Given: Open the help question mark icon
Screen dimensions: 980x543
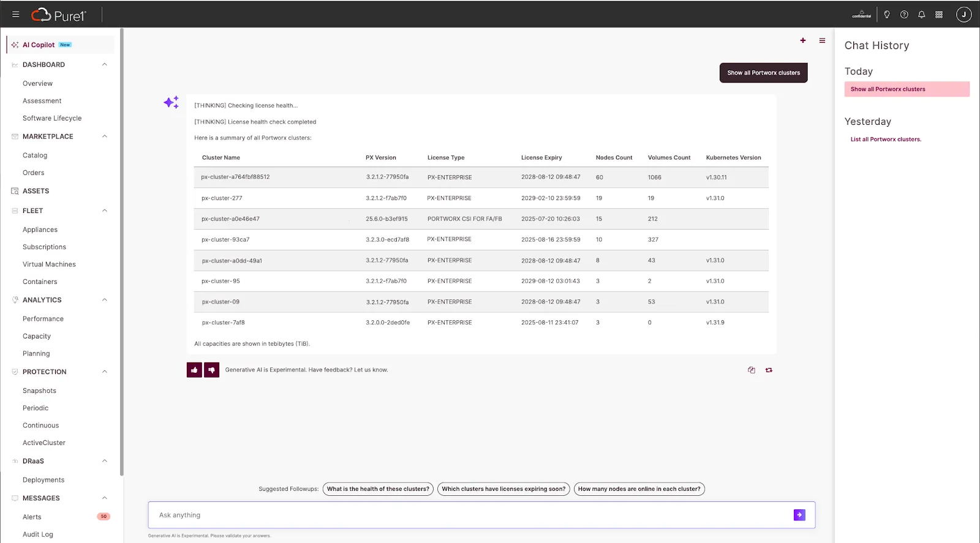Looking at the screenshot, I should (904, 15).
